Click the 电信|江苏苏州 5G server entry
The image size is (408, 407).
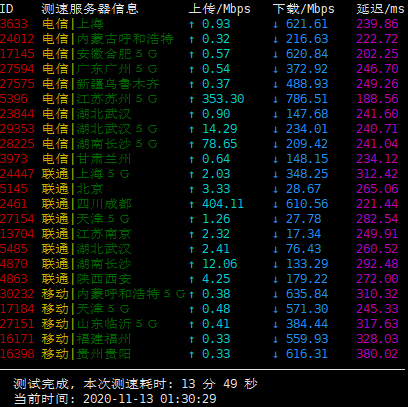point(100,99)
